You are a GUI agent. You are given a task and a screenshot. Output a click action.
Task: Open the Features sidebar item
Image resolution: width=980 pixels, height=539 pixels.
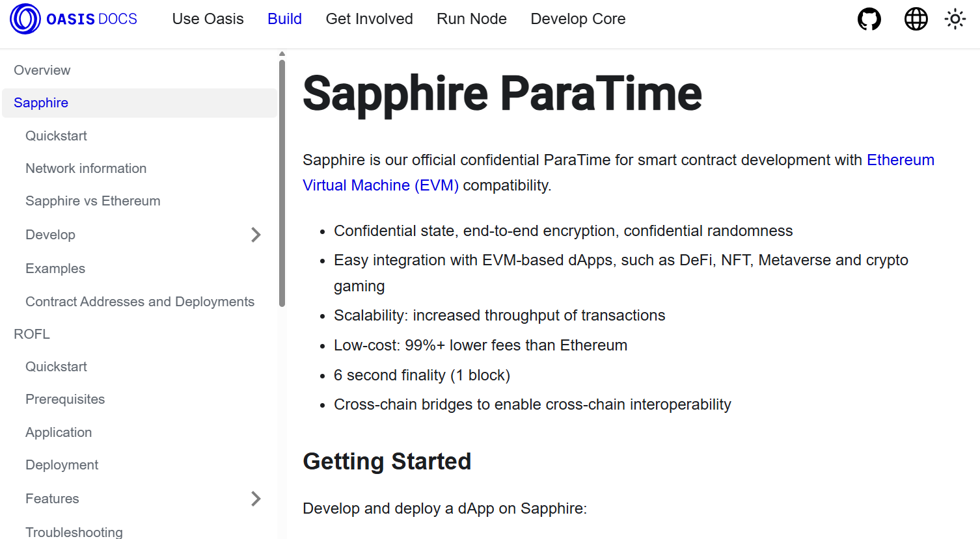[52, 499]
